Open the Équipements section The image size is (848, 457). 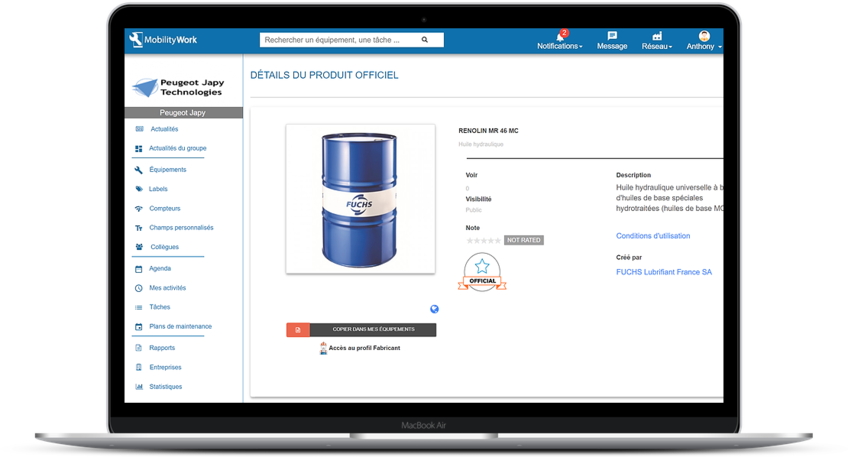coord(168,170)
